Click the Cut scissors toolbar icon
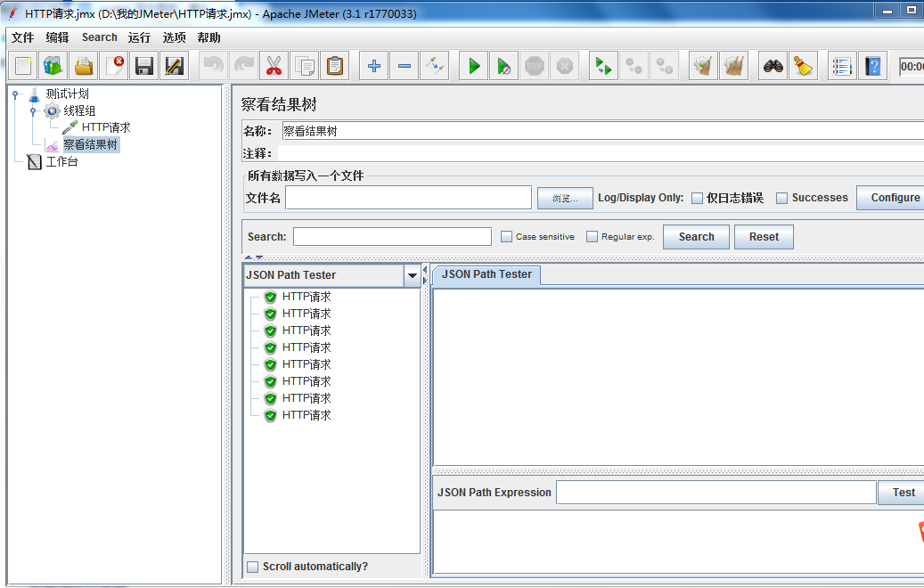 (x=274, y=65)
